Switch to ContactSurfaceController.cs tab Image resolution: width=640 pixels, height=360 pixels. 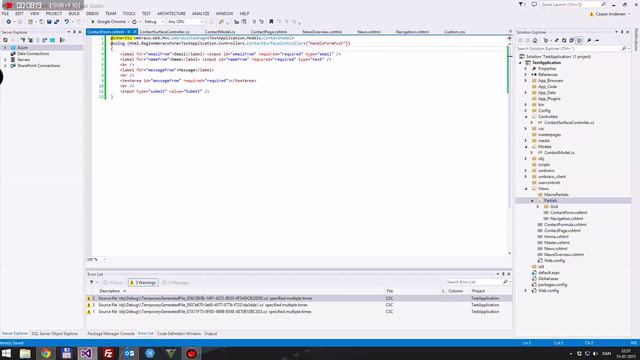click(x=164, y=32)
